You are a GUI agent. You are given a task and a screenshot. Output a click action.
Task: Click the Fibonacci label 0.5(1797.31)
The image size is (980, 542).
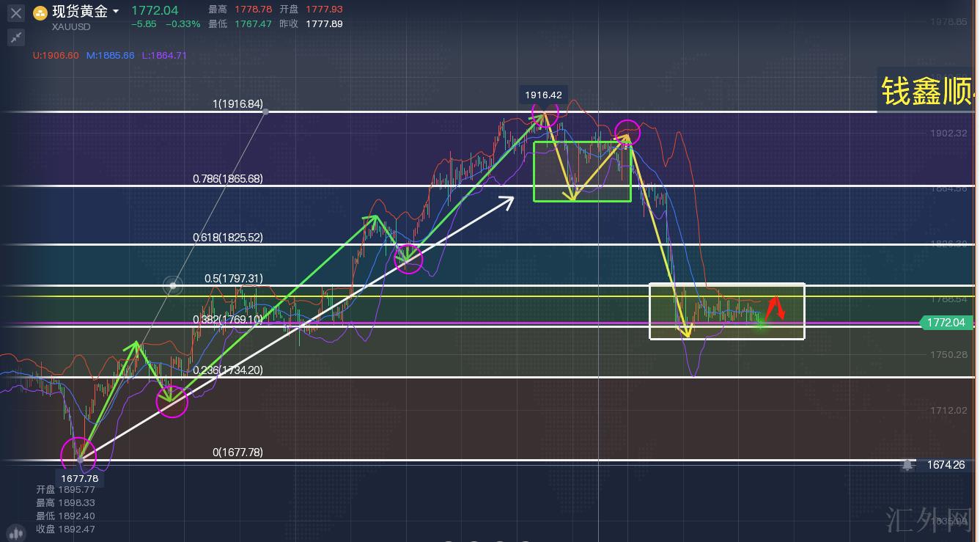pos(233,279)
